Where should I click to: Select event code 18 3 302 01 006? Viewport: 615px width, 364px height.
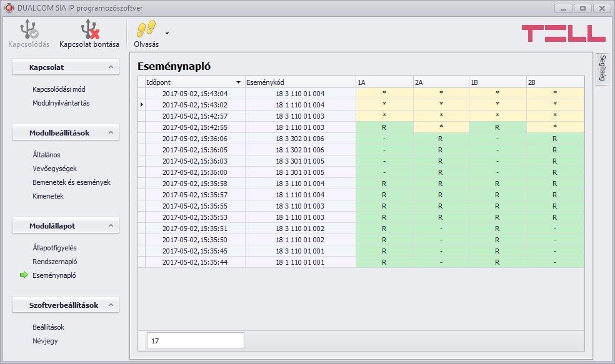click(300, 139)
